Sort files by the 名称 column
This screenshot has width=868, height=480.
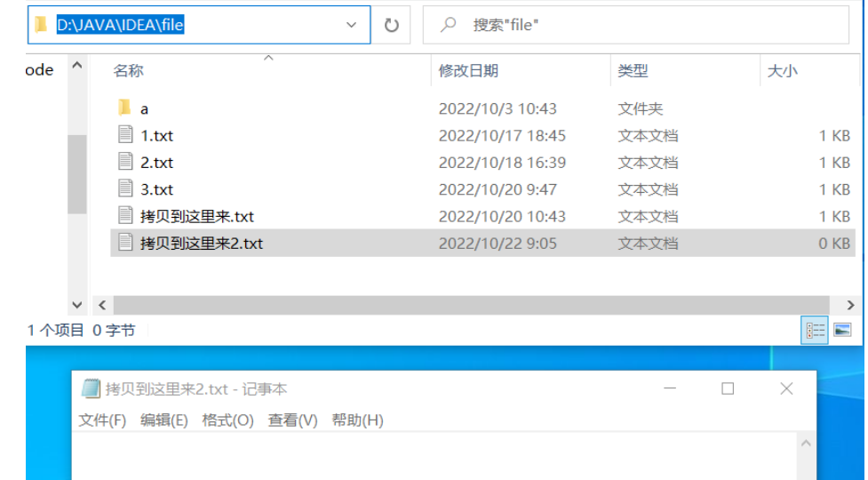(x=129, y=71)
